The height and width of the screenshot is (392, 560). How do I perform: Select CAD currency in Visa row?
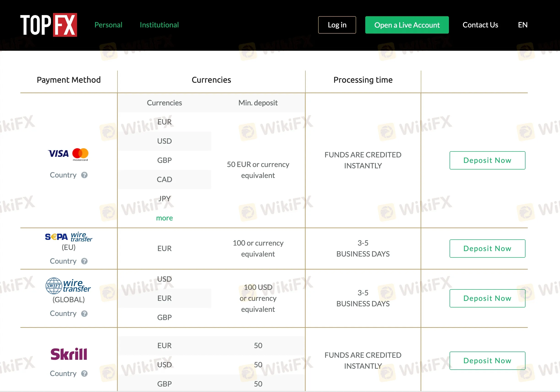pos(164,179)
